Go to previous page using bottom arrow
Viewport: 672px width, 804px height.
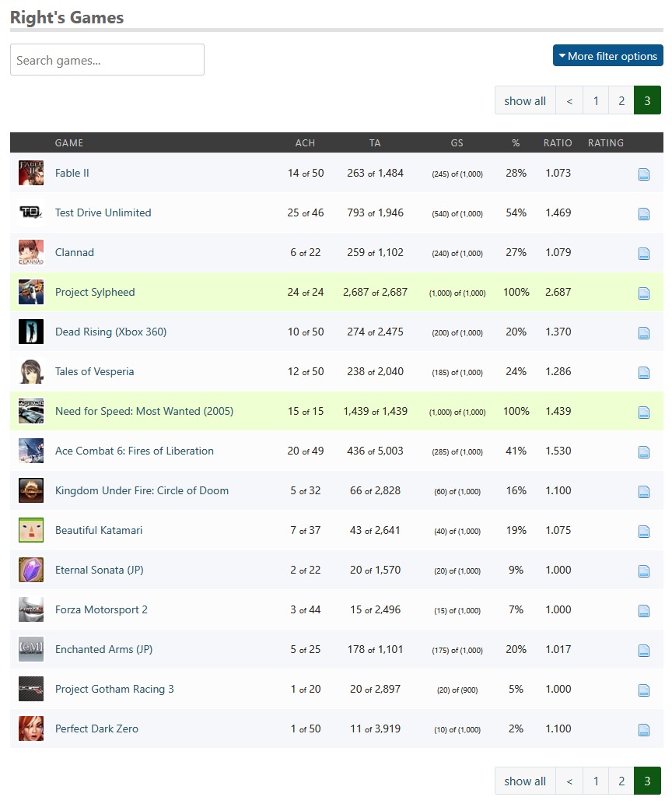[x=569, y=781]
